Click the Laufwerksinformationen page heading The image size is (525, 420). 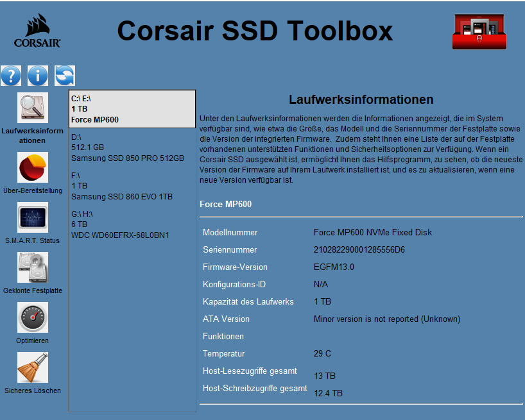361,99
